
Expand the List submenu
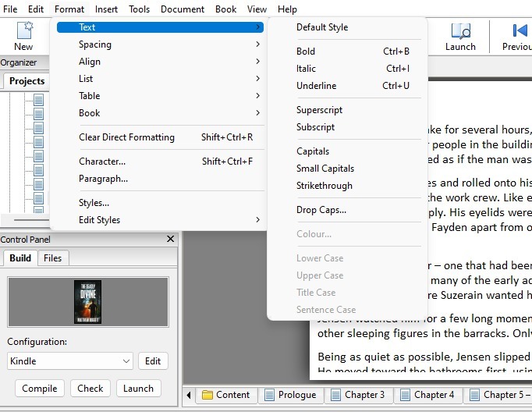(160, 79)
